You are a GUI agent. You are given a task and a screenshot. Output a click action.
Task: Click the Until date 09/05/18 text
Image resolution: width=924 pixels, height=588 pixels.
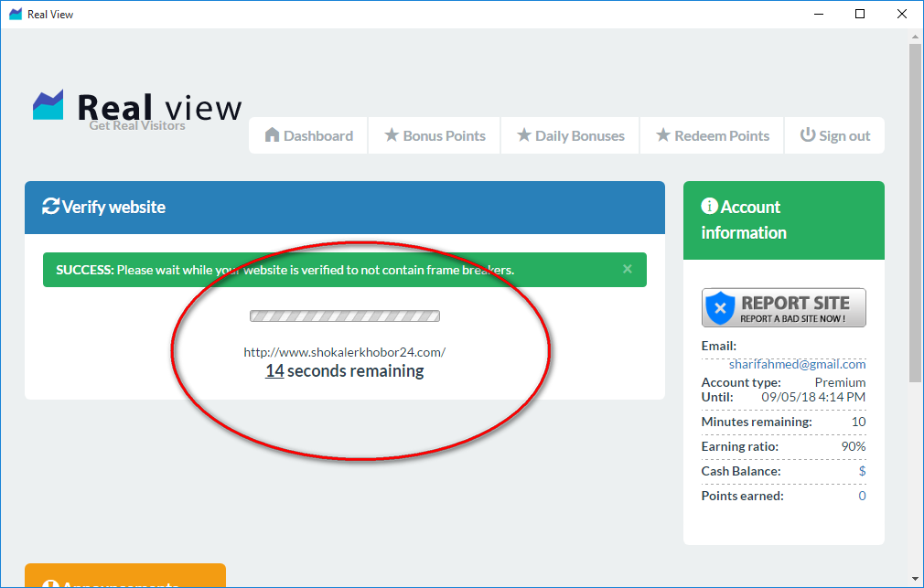(813, 397)
